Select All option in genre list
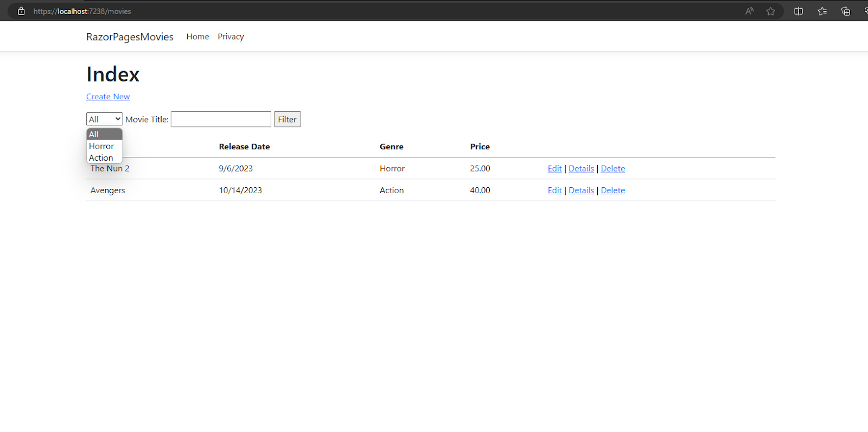This screenshot has width=868, height=432. 104,134
